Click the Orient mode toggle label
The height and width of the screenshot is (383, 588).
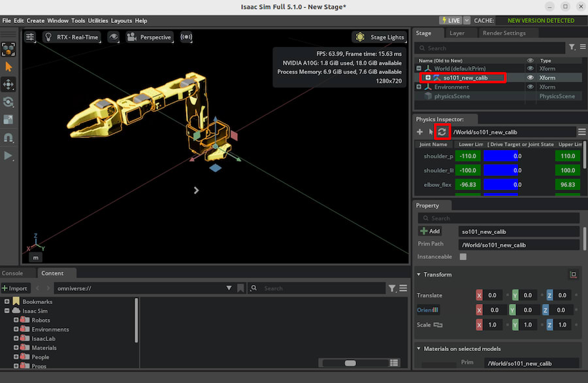point(427,310)
